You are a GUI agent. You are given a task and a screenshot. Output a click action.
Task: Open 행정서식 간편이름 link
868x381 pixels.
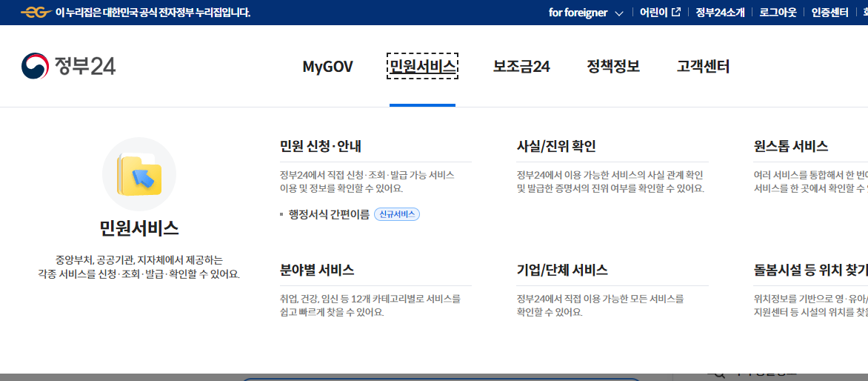[329, 214]
